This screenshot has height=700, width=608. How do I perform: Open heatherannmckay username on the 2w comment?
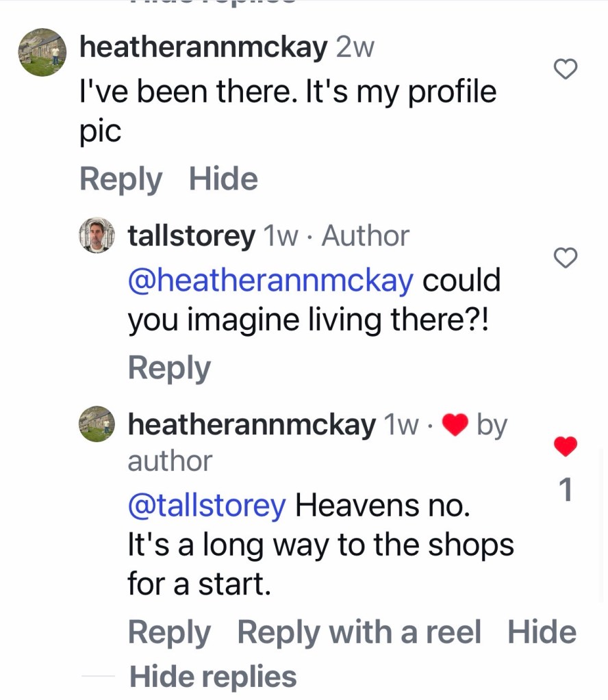pyautogui.click(x=203, y=47)
